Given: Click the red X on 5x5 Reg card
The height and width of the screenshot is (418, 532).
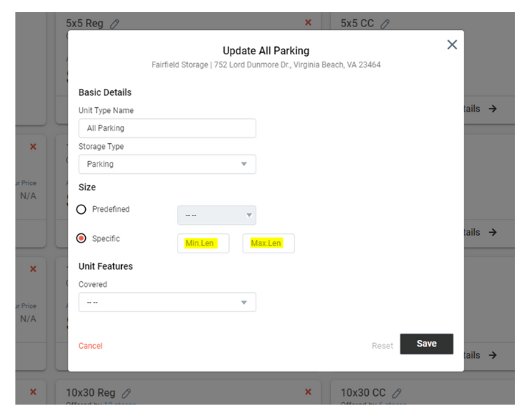Looking at the screenshot, I should pyautogui.click(x=308, y=23).
